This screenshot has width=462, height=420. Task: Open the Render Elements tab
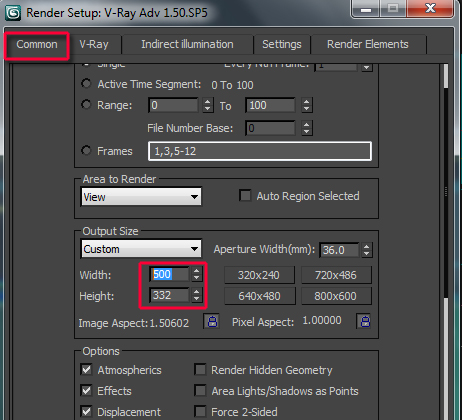pyautogui.click(x=368, y=44)
